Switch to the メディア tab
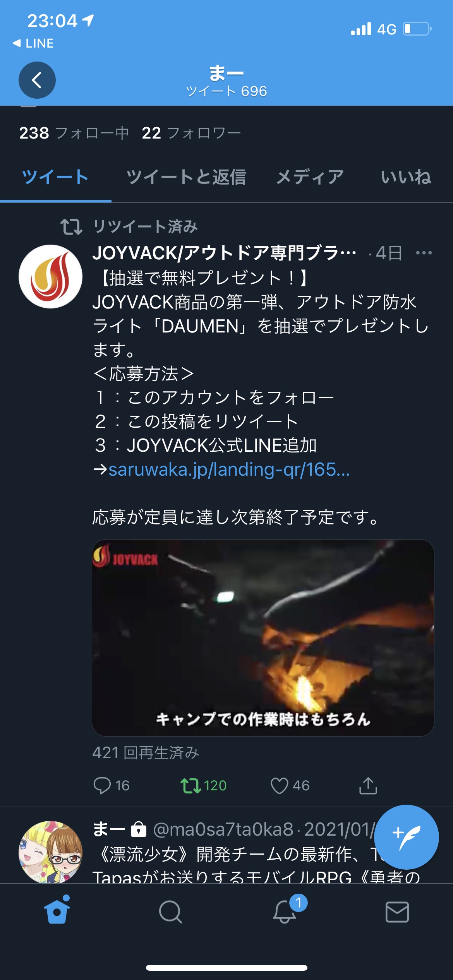This screenshot has width=453, height=980. pos(310,177)
